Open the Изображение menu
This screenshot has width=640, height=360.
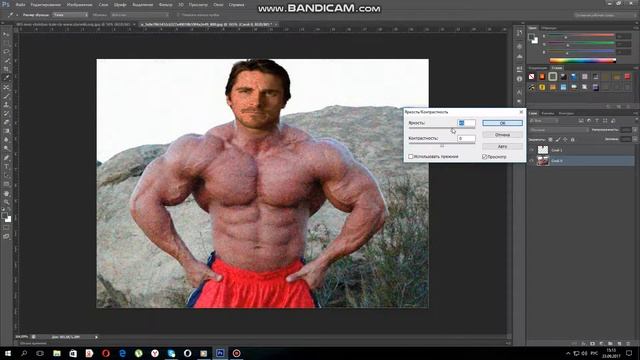coord(80,5)
